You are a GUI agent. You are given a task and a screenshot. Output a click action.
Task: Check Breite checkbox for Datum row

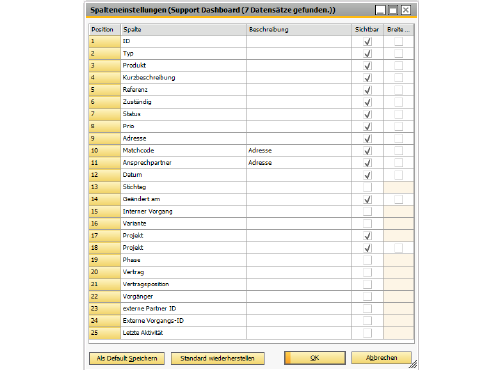point(398,175)
